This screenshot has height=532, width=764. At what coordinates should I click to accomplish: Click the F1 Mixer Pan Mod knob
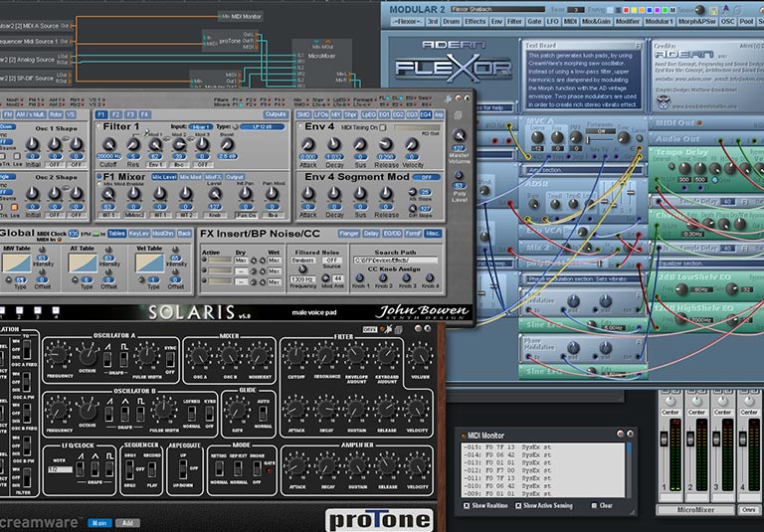[272, 194]
